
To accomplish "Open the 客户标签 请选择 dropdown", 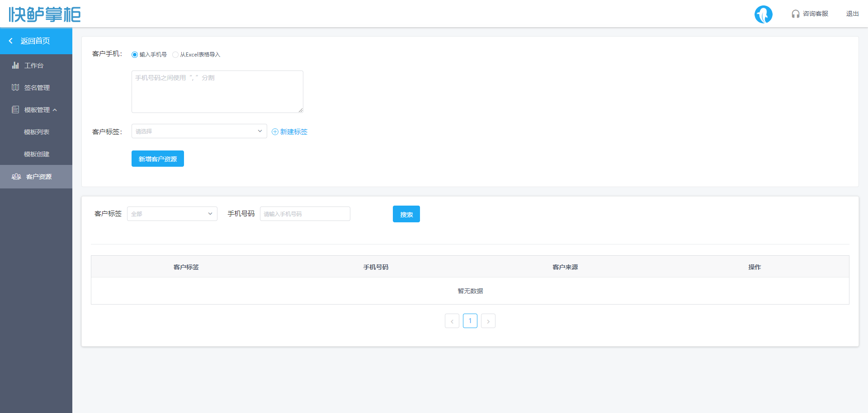I will 199,131.
